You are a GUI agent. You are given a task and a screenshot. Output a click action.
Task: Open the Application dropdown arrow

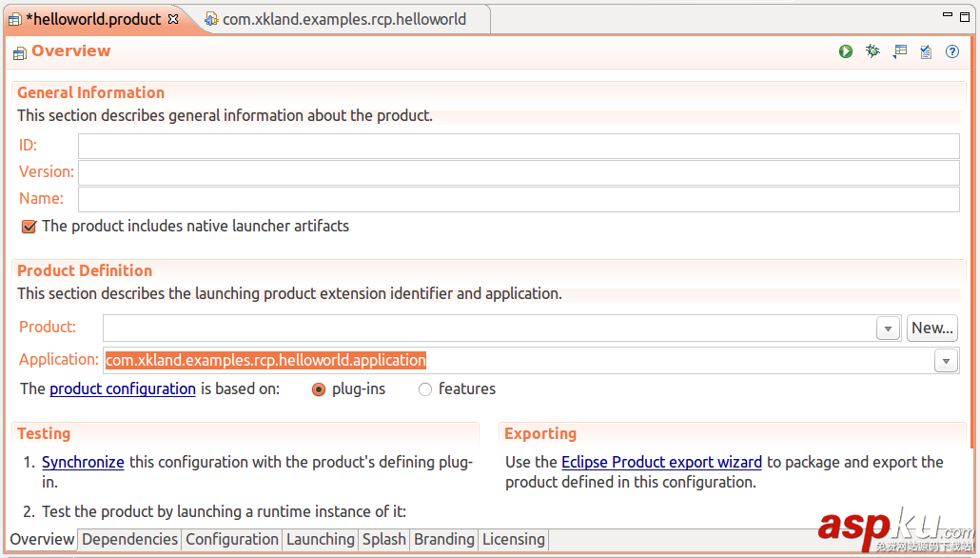click(x=946, y=361)
